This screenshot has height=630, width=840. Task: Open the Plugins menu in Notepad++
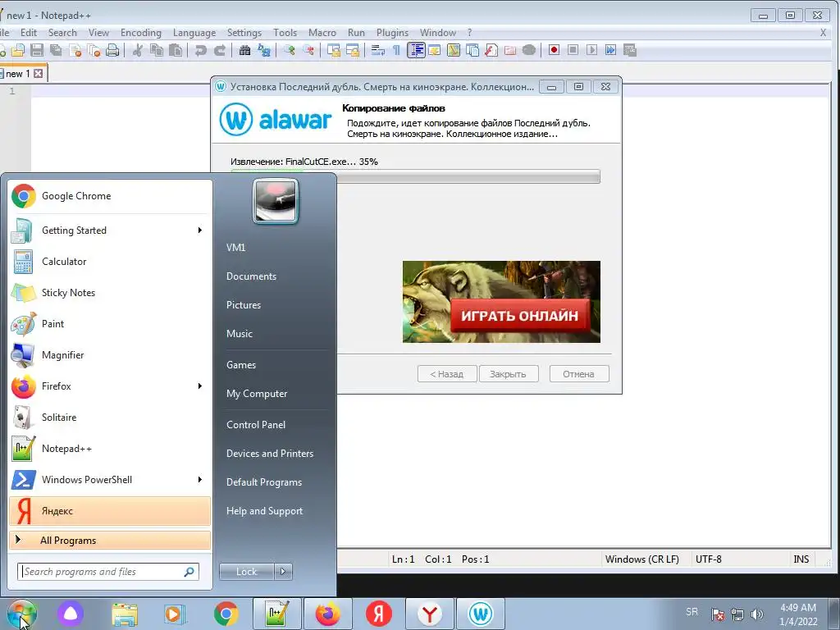click(x=392, y=33)
